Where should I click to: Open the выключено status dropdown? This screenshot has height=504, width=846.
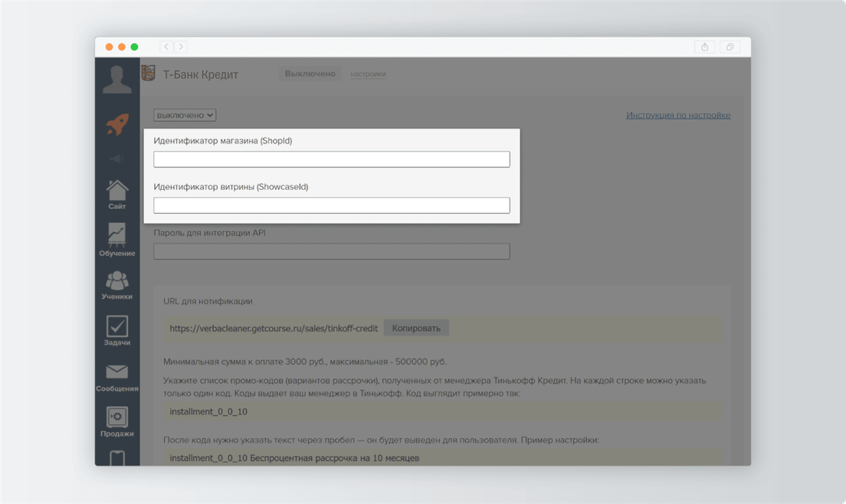click(x=185, y=115)
